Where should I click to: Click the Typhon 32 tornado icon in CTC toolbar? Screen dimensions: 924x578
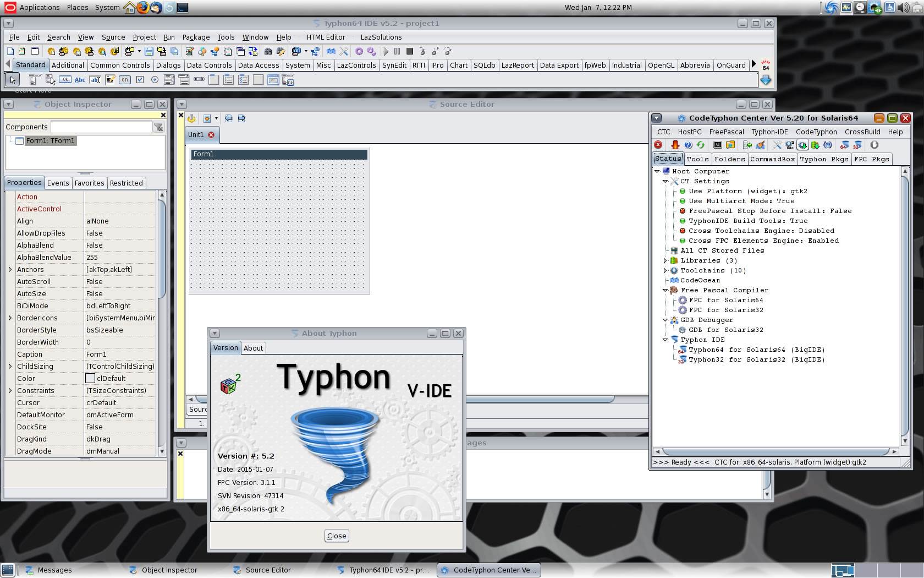pyautogui.click(x=857, y=145)
